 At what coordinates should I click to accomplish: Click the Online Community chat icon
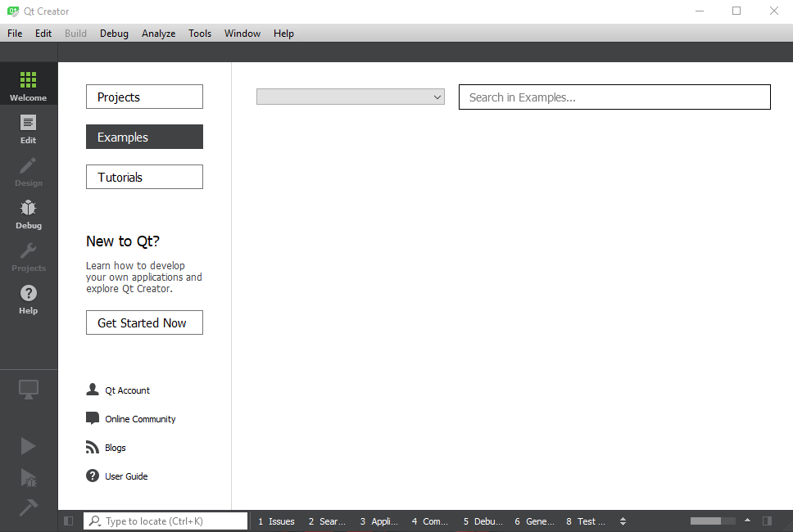tap(93, 418)
